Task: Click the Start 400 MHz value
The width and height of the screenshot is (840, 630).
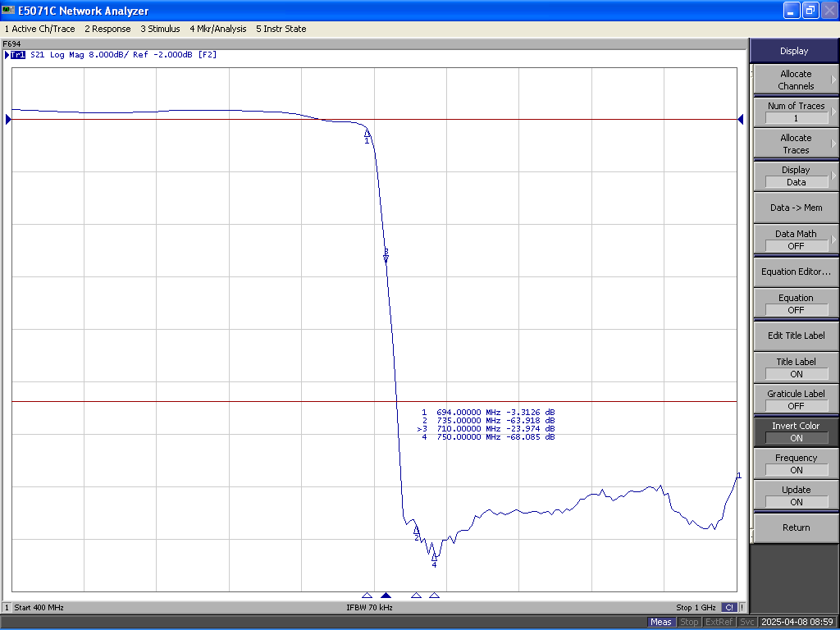Action: [x=39, y=608]
